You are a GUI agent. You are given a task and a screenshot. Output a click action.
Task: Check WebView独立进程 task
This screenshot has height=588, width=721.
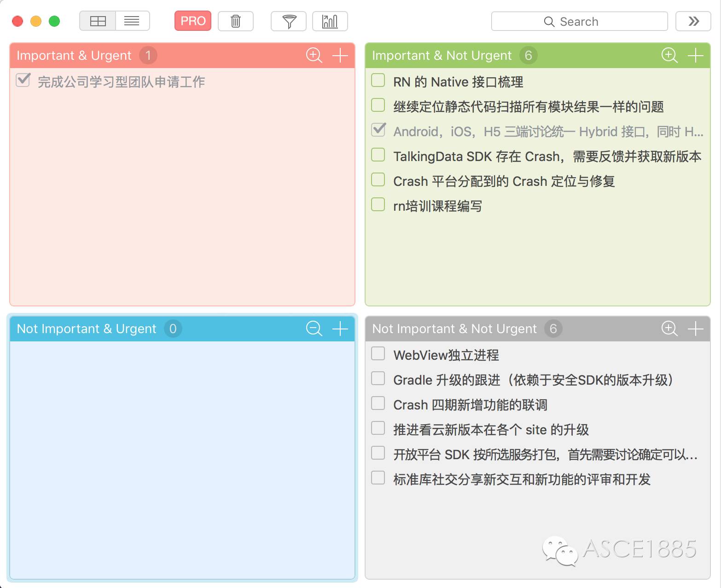click(378, 353)
